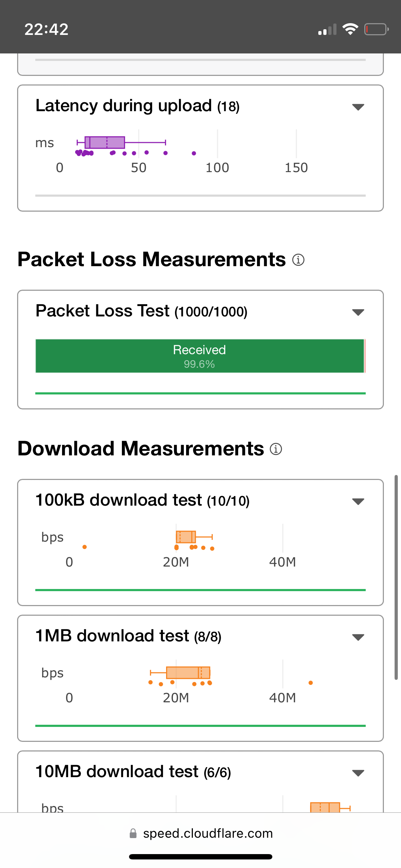
Task: Tap the battery indicator icon
Action: click(x=376, y=29)
